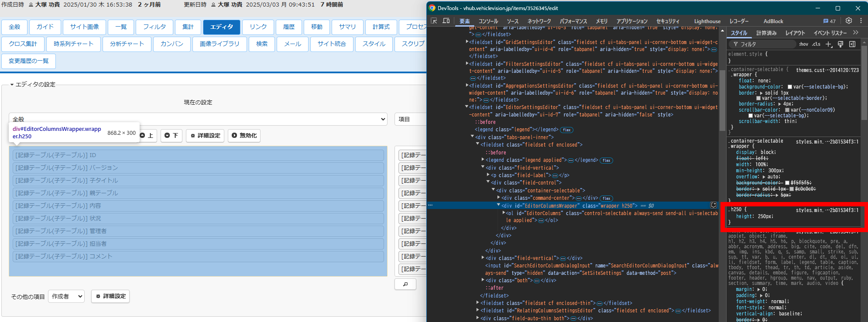This screenshot has height=322, width=868.
Task: Toggle the .cls element classes panel
Action: 816,44
